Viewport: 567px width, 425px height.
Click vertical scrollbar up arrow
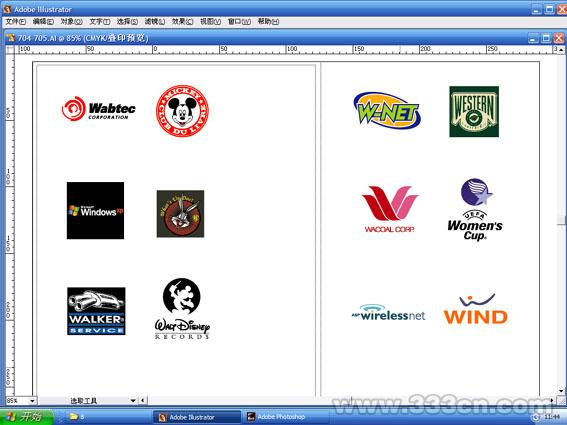(561, 50)
